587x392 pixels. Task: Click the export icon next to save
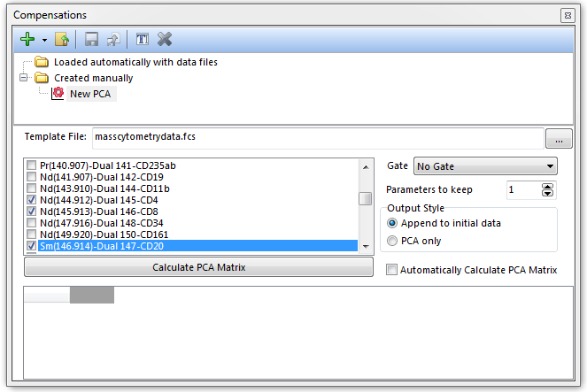(x=113, y=39)
